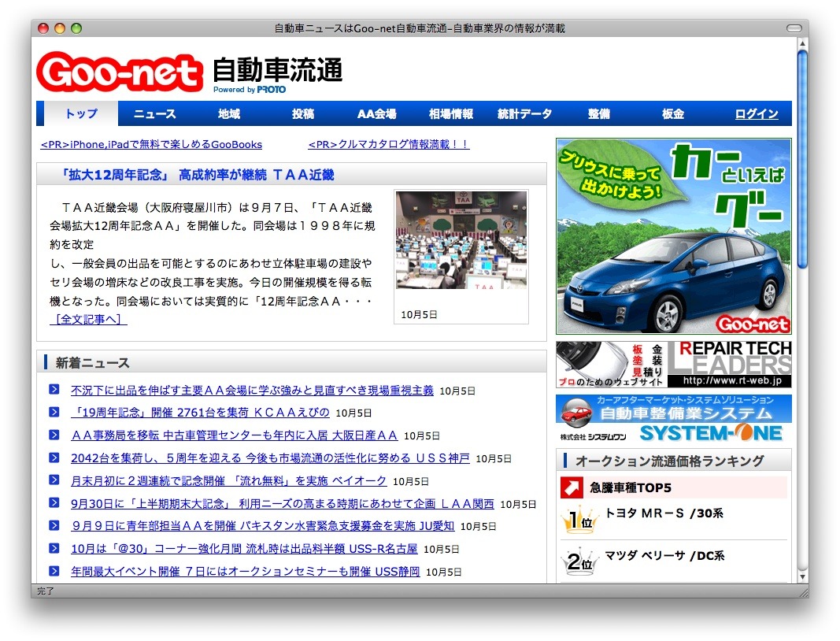Open news 不況下に出品を伸ばす主要AA会場
840x641 pixels.
pos(253,390)
